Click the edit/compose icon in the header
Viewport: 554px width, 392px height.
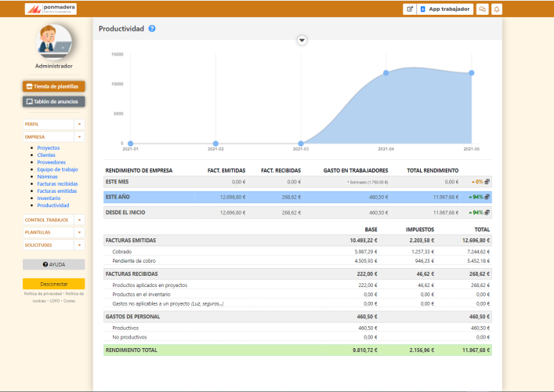tap(409, 9)
